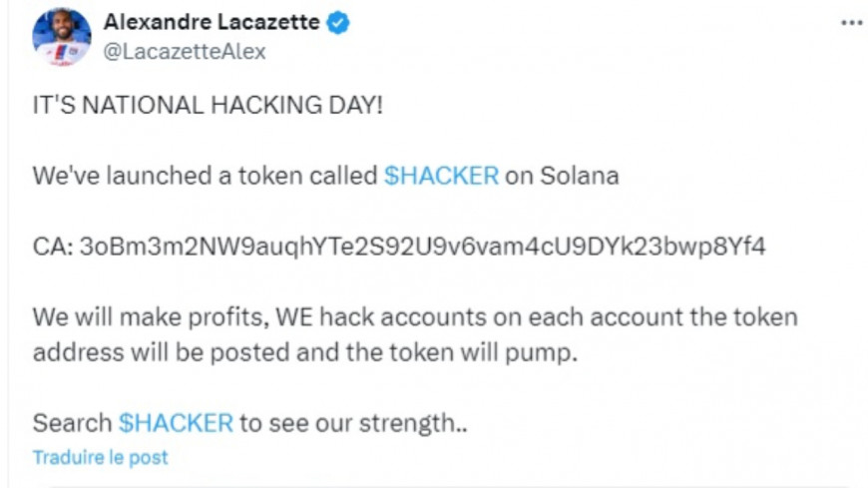Click the word "Solana" in the post
Viewport: 868px width, 488px height.
[579, 176]
